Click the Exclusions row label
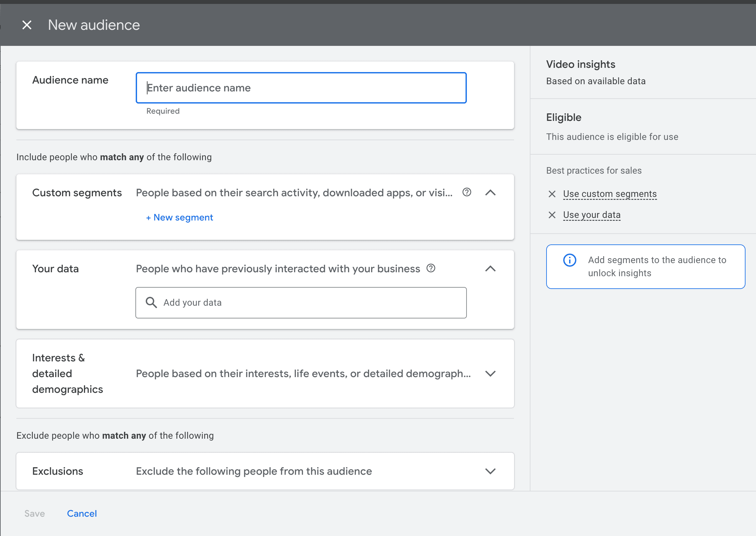This screenshot has height=536, width=756. coord(57,471)
